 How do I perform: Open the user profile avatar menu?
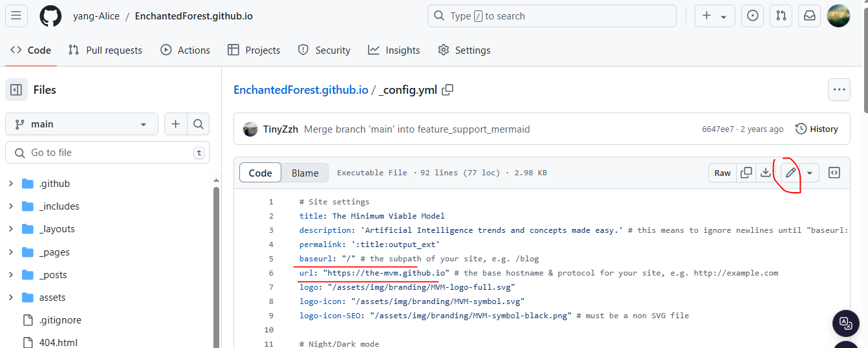[x=838, y=16]
